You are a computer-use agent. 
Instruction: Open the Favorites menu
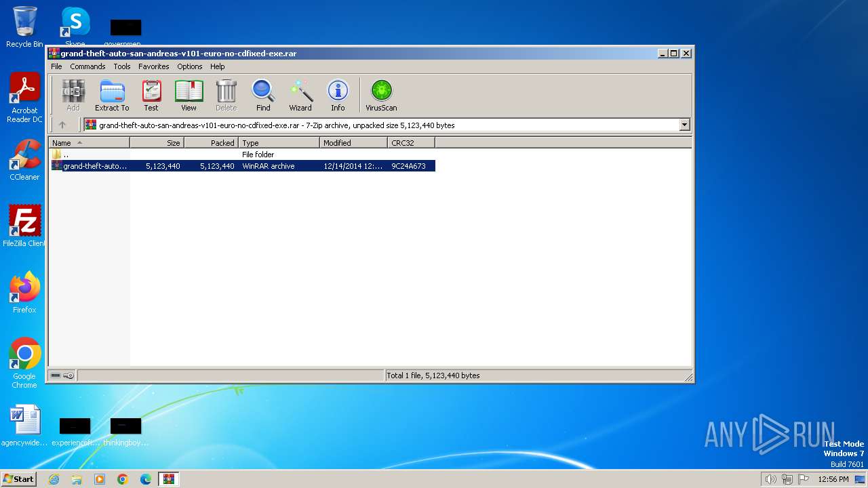pyautogui.click(x=154, y=66)
